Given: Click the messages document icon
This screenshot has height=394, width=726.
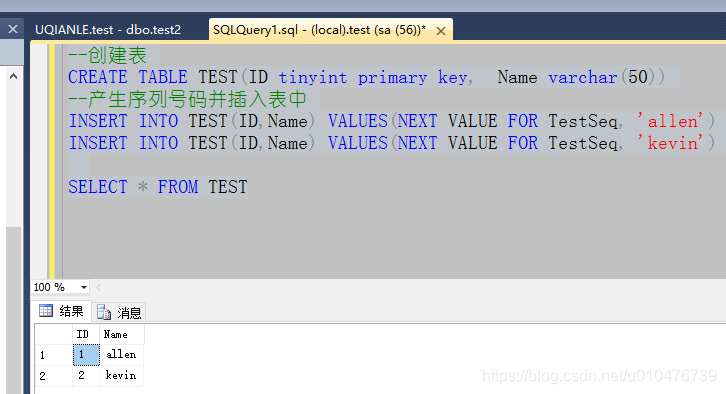Looking at the screenshot, I should (x=104, y=313).
